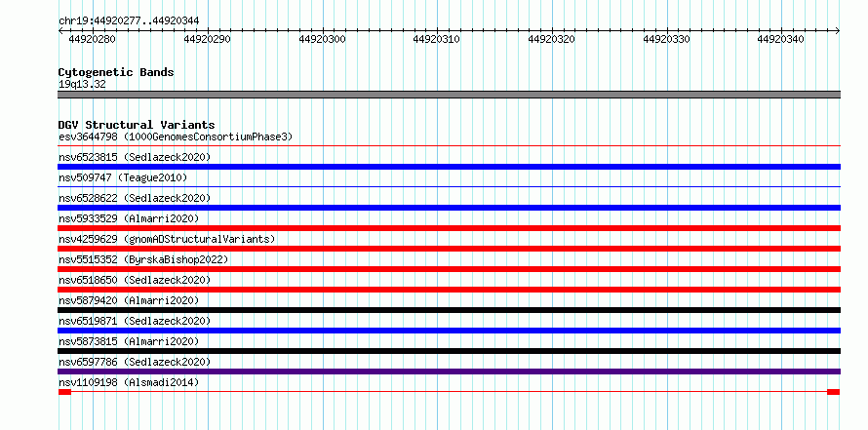Click the left red block of nsv1109198
The height and width of the screenshot is (430, 868).
pyautogui.click(x=64, y=392)
